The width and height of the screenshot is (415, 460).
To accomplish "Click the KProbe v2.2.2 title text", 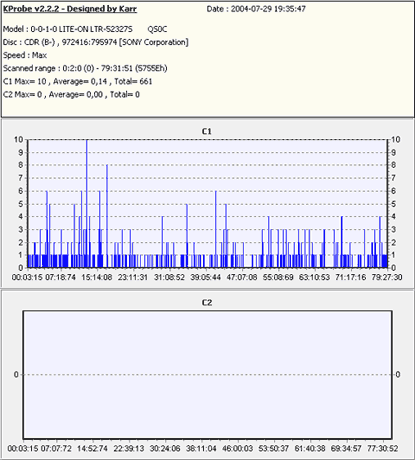I will pyautogui.click(x=70, y=9).
